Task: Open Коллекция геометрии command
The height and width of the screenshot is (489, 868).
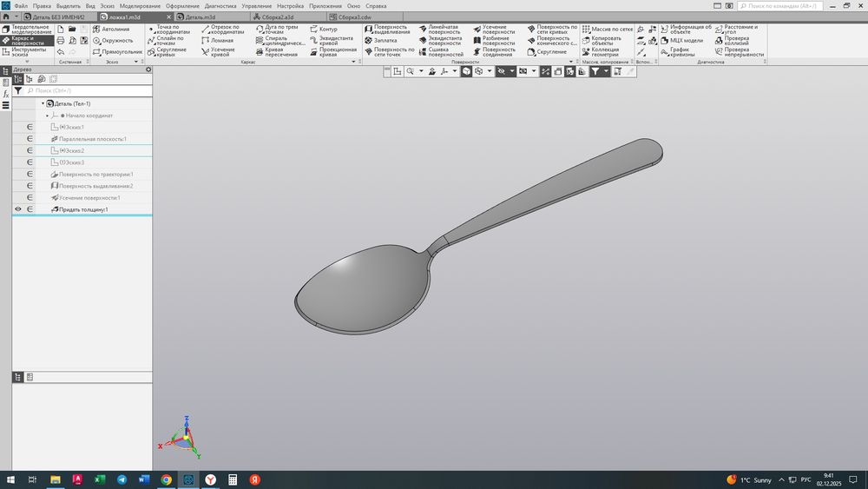Action: coord(600,51)
